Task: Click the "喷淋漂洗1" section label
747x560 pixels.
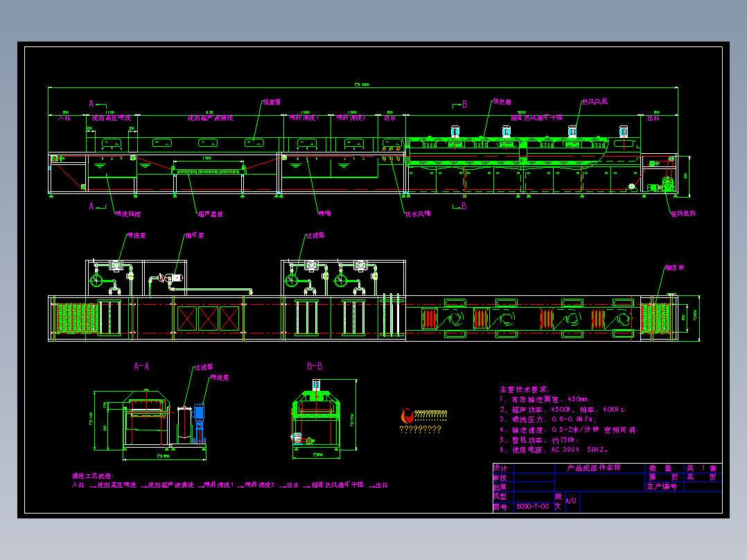Action: (304, 118)
